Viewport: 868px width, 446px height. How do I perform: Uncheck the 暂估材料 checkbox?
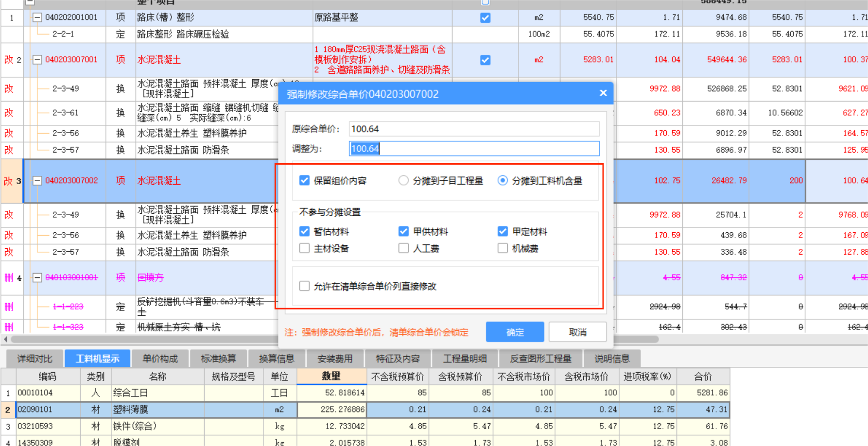[305, 231]
